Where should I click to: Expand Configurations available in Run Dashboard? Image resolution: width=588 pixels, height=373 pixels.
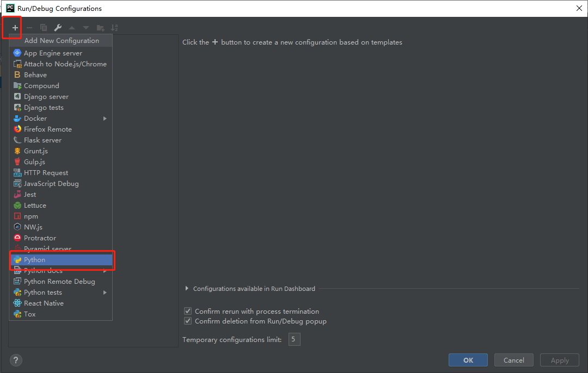pyautogui.click(x=187, y=288)
